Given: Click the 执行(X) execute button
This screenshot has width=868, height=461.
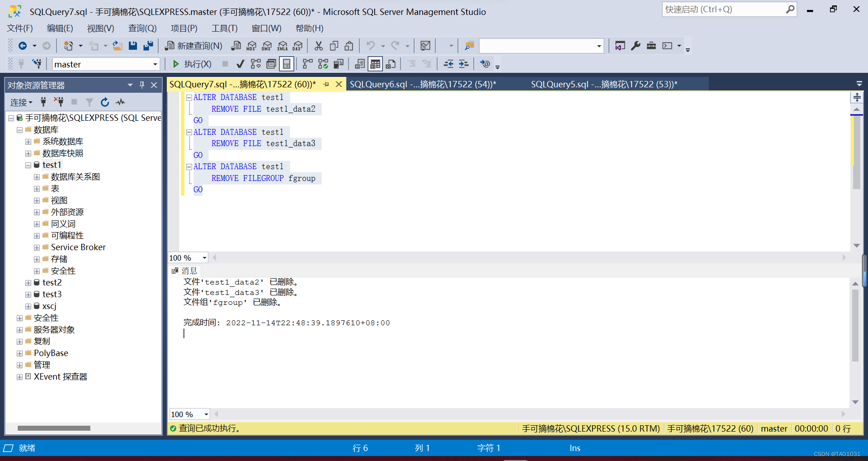Looking at the screenshot, I should (x=192, y=64).
